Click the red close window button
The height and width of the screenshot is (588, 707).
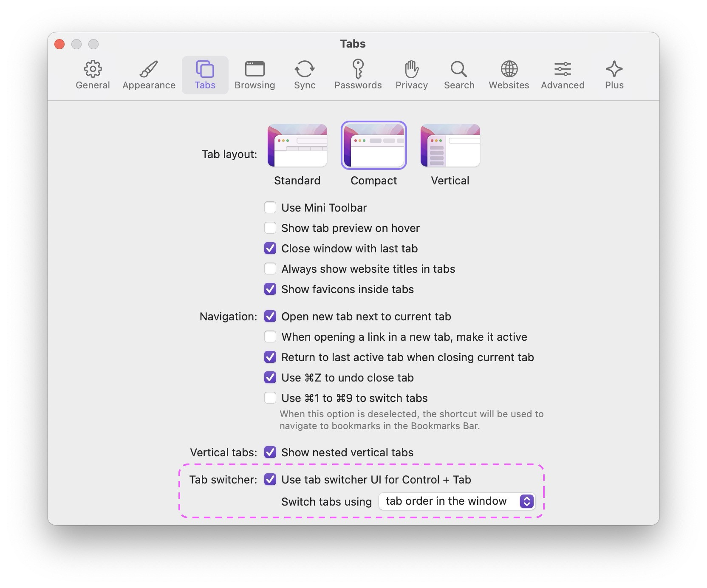tap(59, 44)
